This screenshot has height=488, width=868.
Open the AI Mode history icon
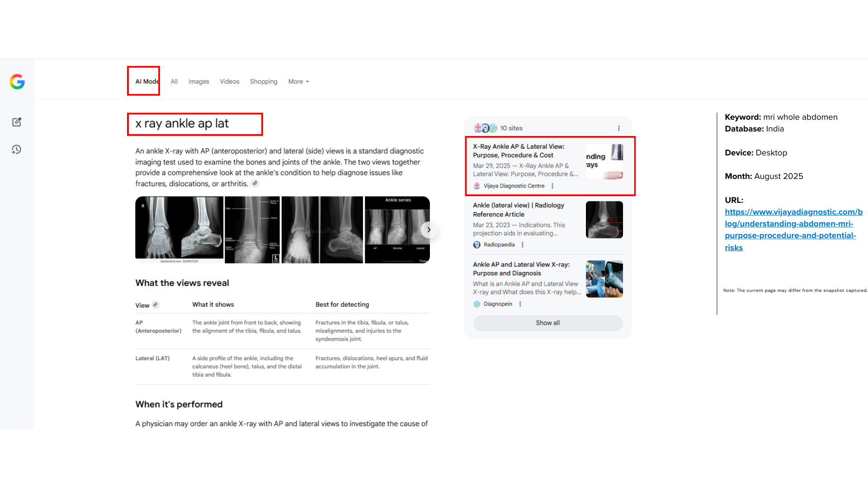[17, 150]
